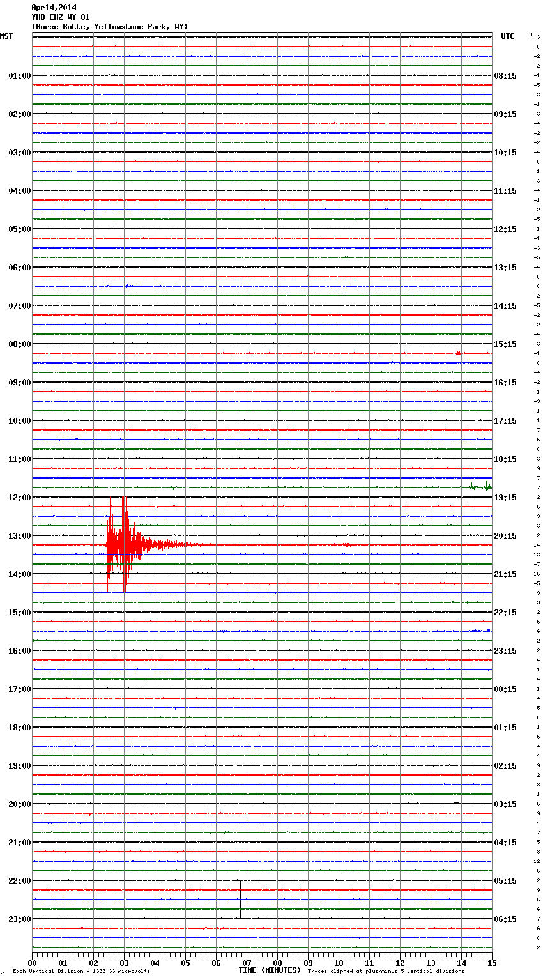
Task: Select the 21:00 MST row label
Action: [20, 843]
